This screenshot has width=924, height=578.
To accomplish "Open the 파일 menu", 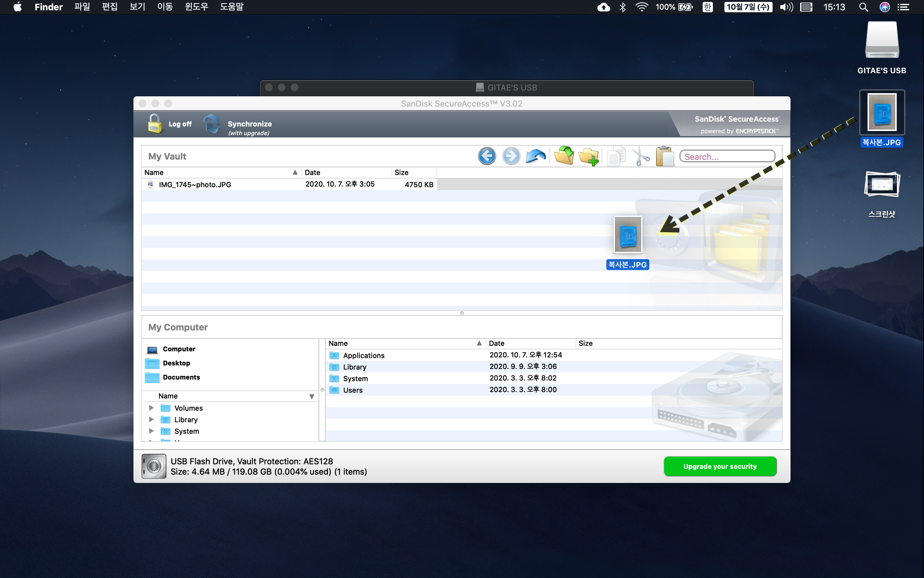I will (82, 7).
